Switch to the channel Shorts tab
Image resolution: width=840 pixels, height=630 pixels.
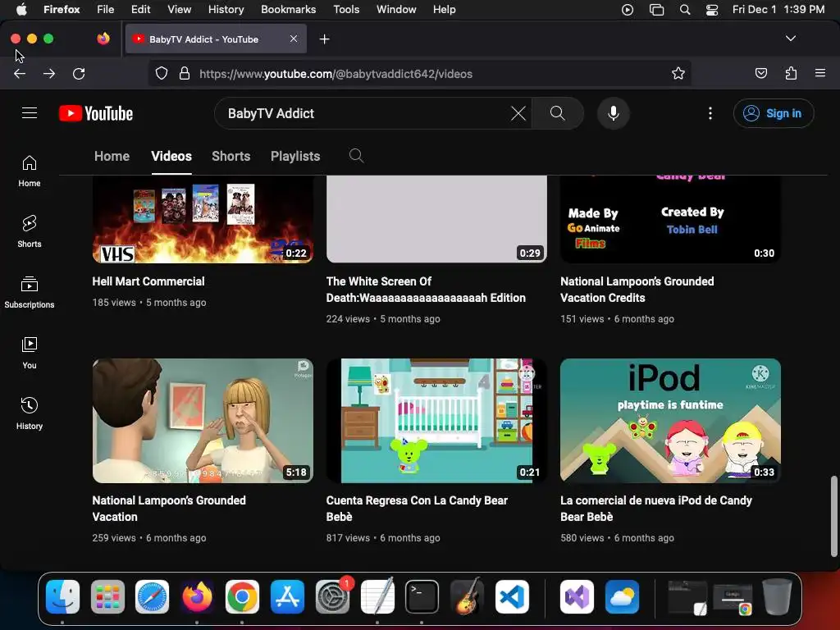pyautogui.click(x=231, y=156)
